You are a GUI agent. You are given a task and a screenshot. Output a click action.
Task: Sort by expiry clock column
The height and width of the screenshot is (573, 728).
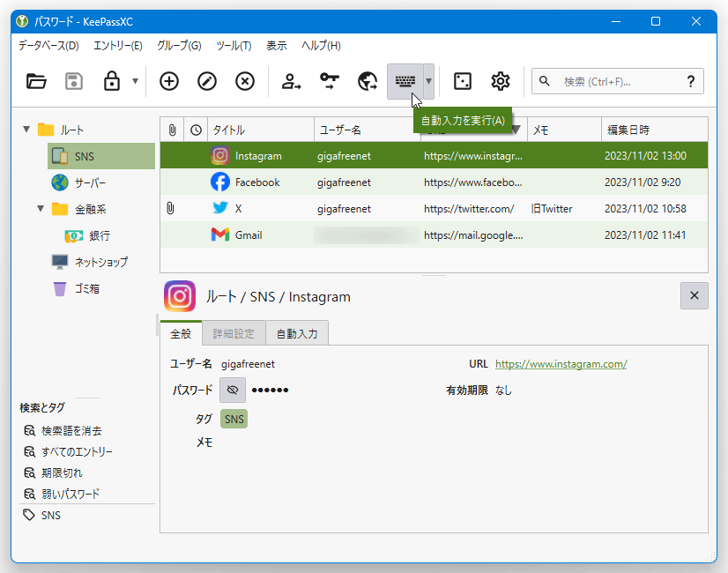pyautogui.click(x=196, y=130)
